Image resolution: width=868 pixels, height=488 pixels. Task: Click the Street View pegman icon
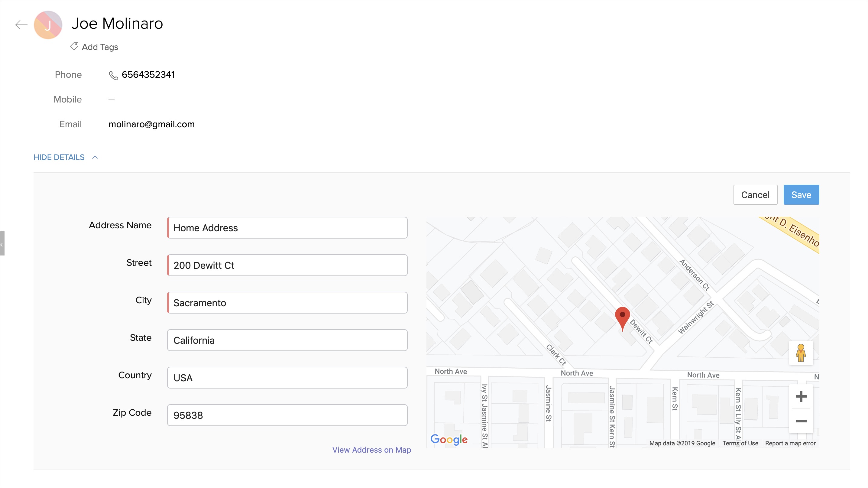coord(801,353)
